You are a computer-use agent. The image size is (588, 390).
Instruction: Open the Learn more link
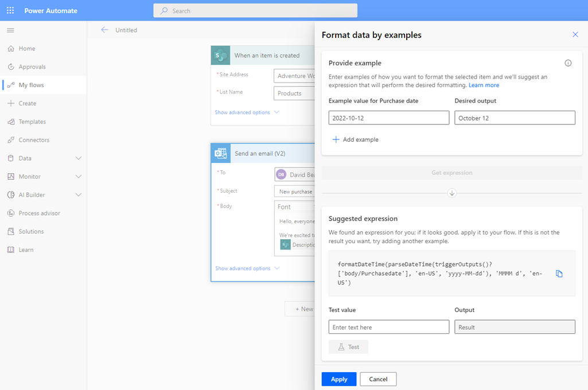pos(484,85)
